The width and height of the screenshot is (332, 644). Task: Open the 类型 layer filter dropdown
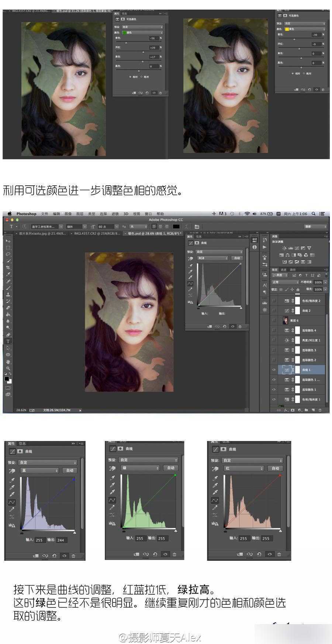pyautogui.click(x=280, y=275)
